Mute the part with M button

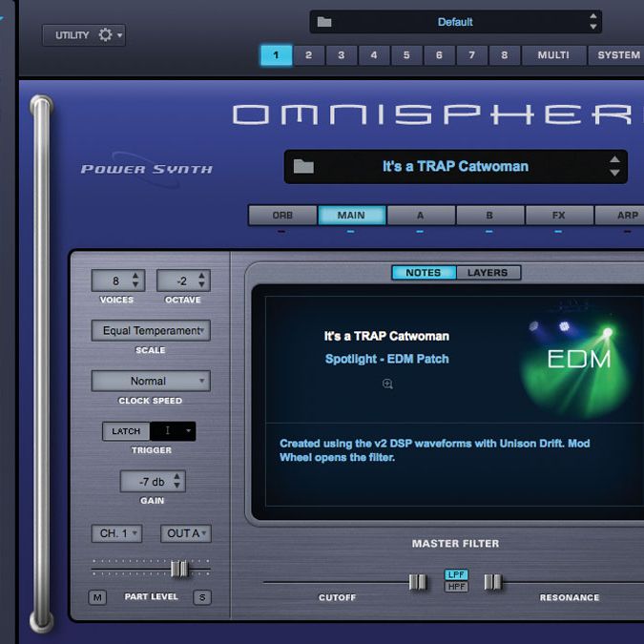97,597
